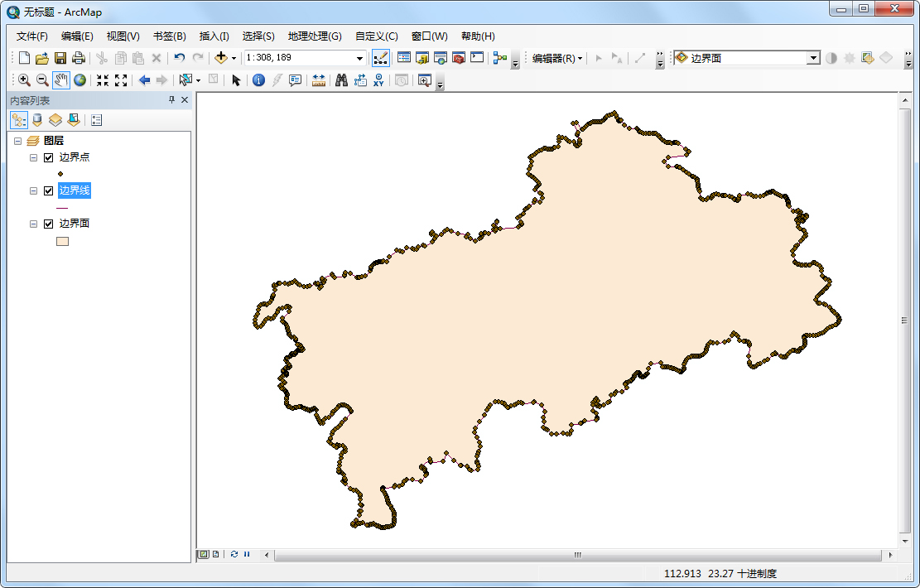This screenshot has width=920, height=588.
Task: Uncheck the 边界点 layer visibility
Action: click(47, 157)
